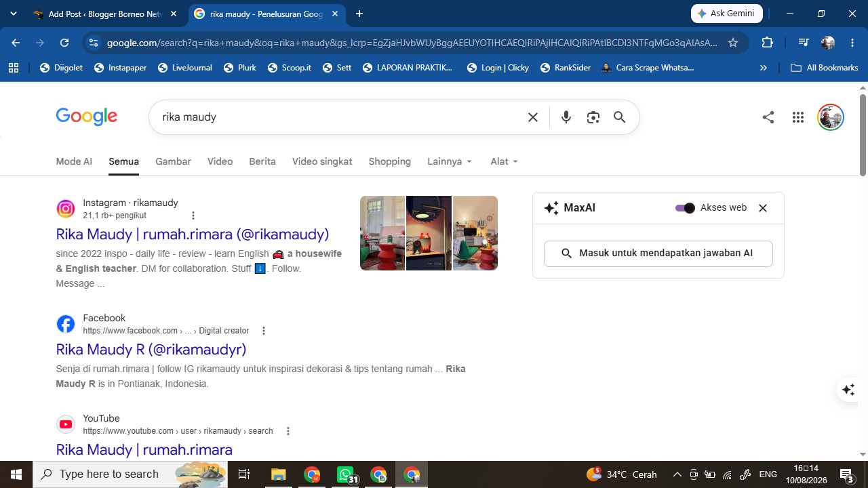Open the tab search dropdown arrow

point(14,14)
